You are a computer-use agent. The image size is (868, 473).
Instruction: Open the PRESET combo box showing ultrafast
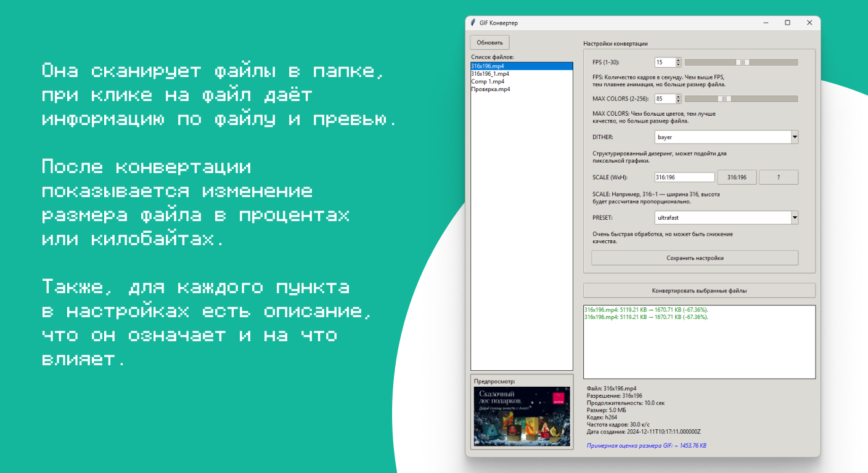(726, 217)
